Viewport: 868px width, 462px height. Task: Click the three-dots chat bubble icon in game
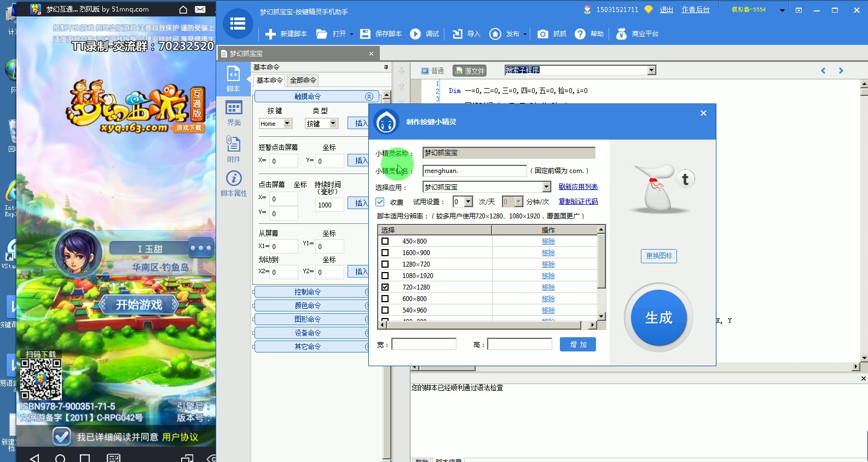tap(200, 248)
